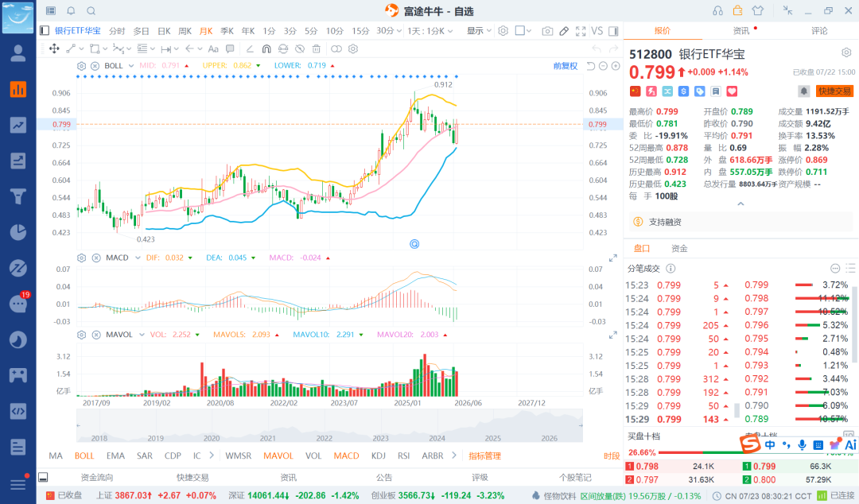
Task: Click the timeline range navigator overview
Action: pos(329,425)
